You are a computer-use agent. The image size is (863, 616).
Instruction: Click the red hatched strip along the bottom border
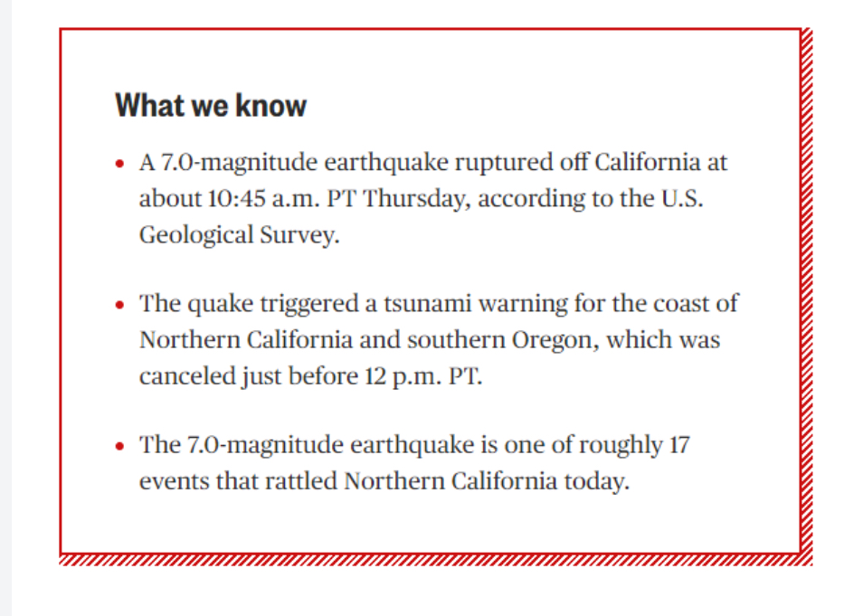tap(436, 560)
